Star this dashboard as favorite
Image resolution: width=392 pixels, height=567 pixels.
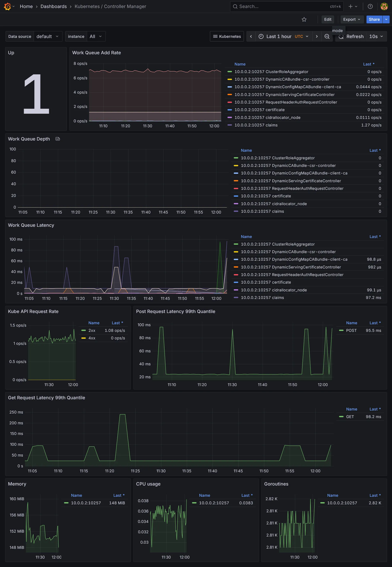coord(304,19)
